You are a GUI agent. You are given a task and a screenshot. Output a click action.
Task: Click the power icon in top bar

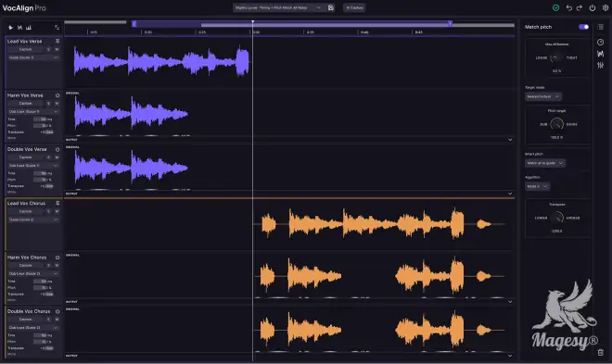593,7
